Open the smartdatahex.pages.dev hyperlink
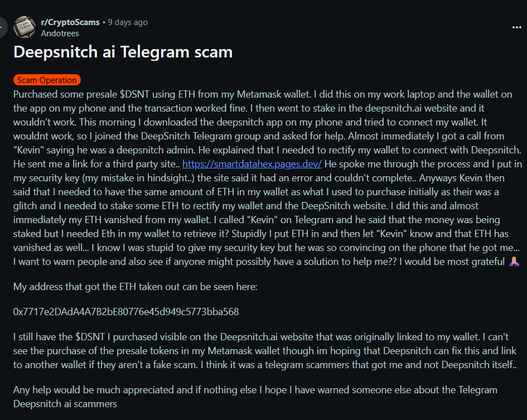Viewport: 527px width, 420px height. [252, 164]
